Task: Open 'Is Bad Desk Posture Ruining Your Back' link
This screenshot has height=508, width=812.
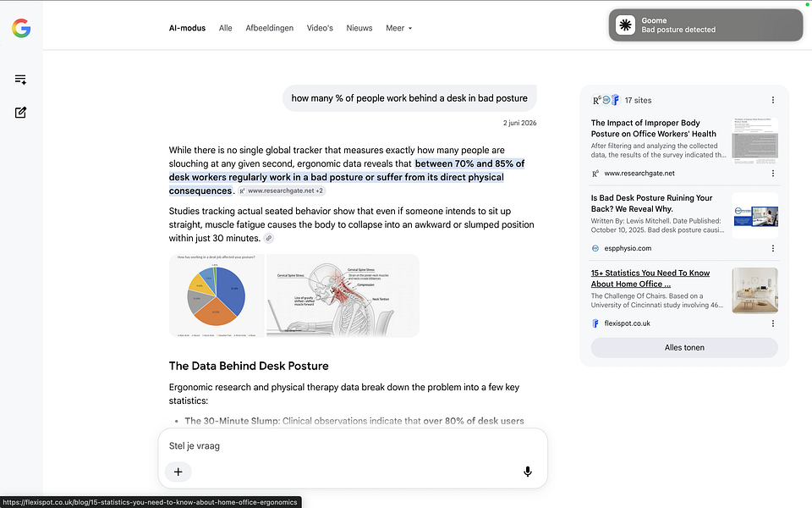Action: (651, 203)
